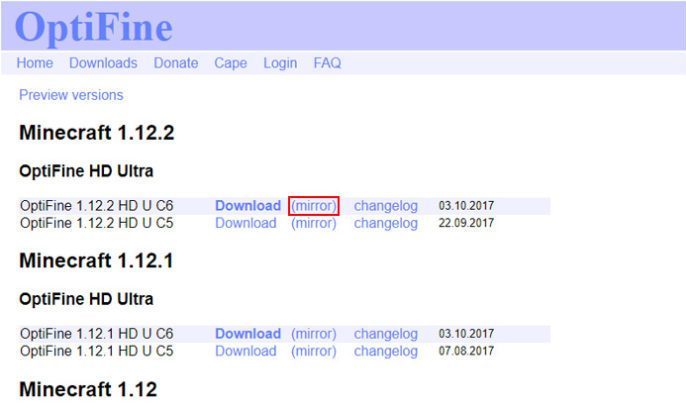686x410 pixels.
Task: Click the date 22.09.2017
Action: pyautogui.click(x=466, y=223)
